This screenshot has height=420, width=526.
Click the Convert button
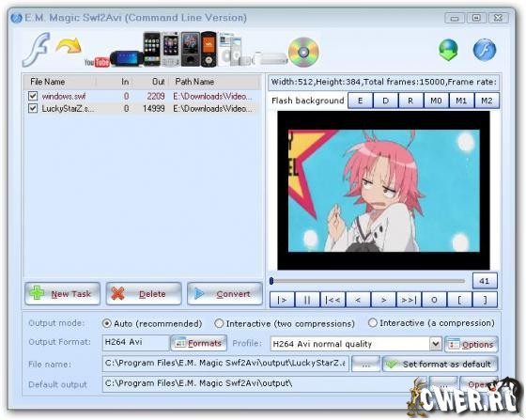click(x=224, y=294)
